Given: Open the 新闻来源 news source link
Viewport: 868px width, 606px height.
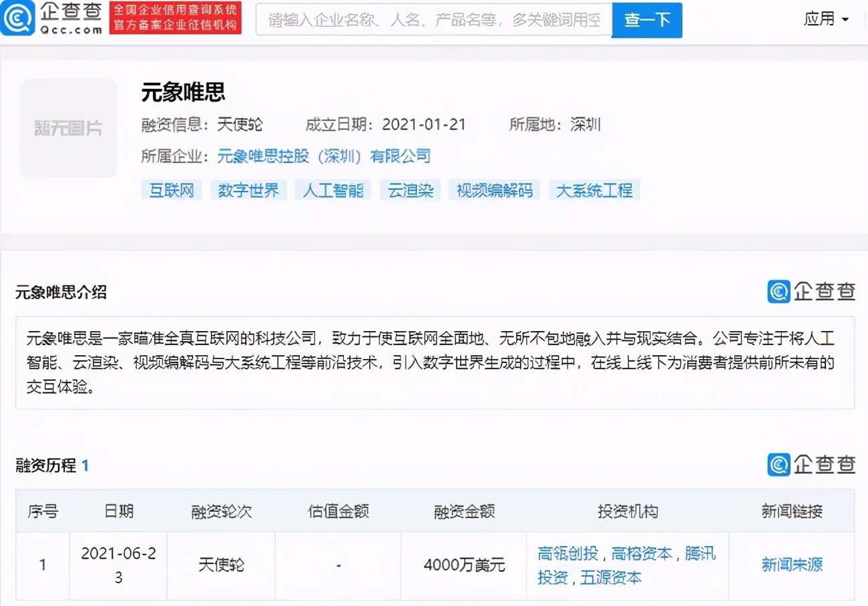Looking at the screenshot, I should tap(791, 565).
